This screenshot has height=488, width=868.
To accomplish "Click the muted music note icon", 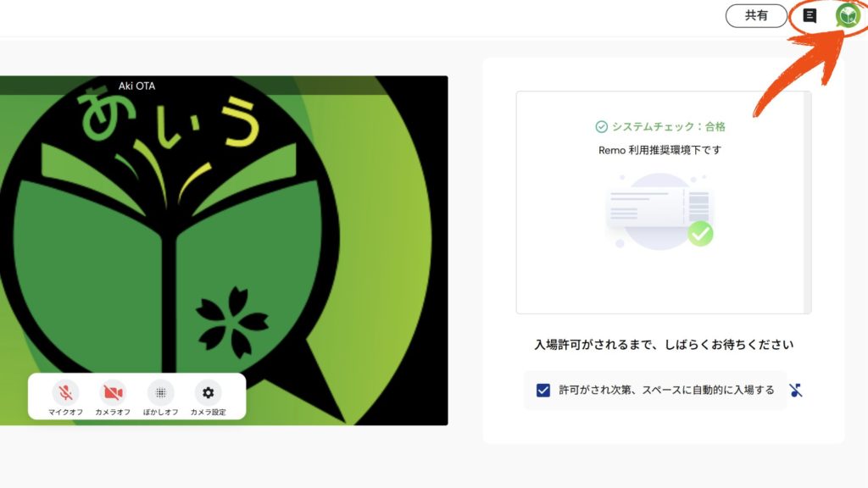I will click(x=796, y=390).
